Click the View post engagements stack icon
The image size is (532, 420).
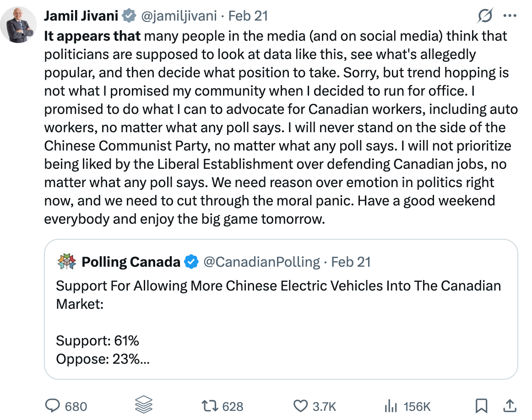[x=143, y=405]
